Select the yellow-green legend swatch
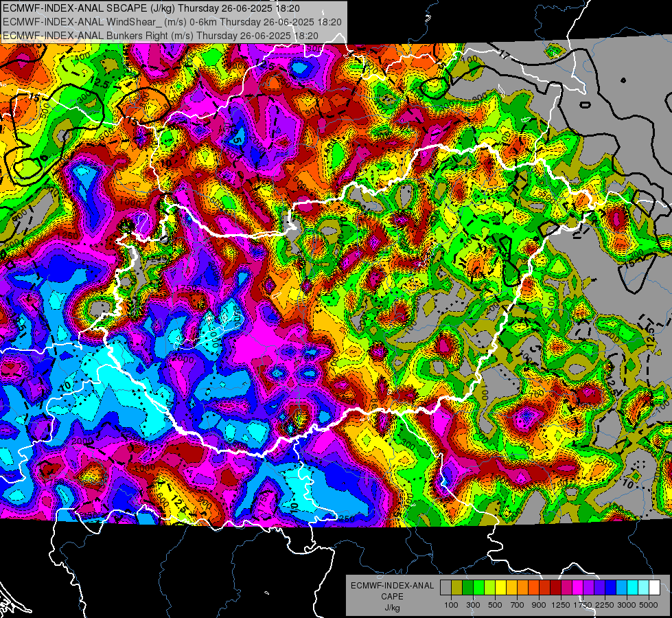This screenshot has width=672, height=618. tap(490, 588)
